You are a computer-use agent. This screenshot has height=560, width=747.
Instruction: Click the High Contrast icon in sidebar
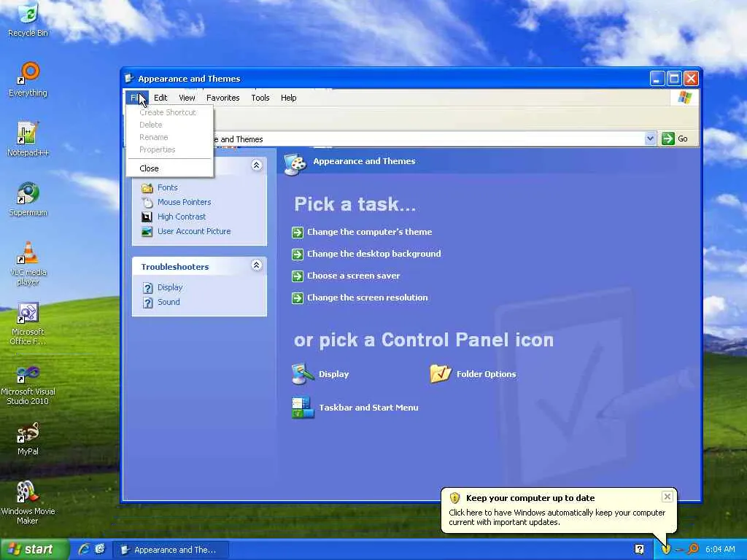tap(147, 217)
